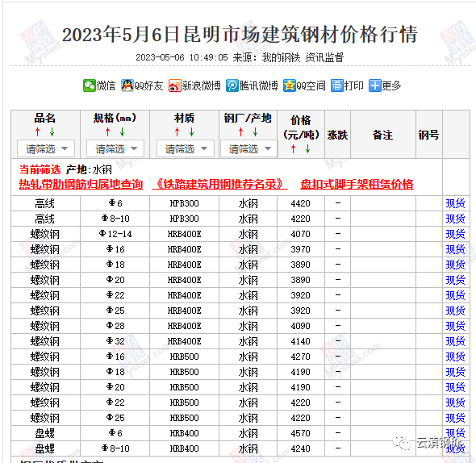Share to QQ好友 penguin icon

pos(127,86)
